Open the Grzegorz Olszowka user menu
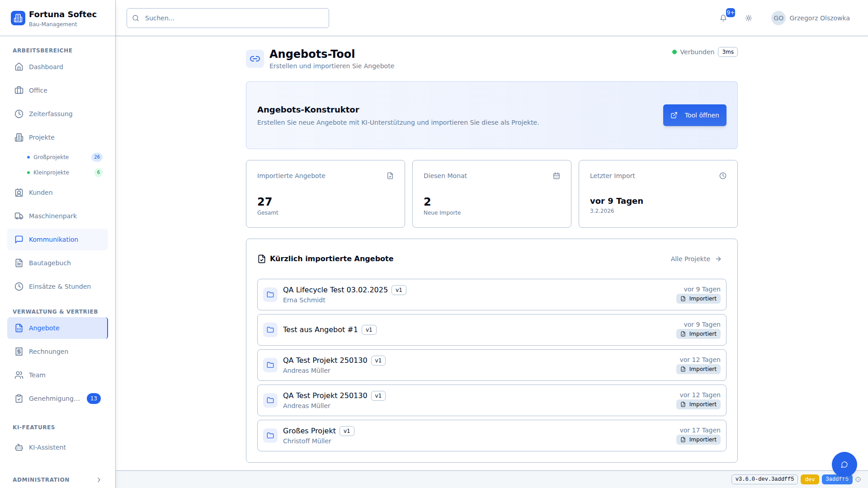The height and width of the screenshot is (488, 868). point(811,18)
